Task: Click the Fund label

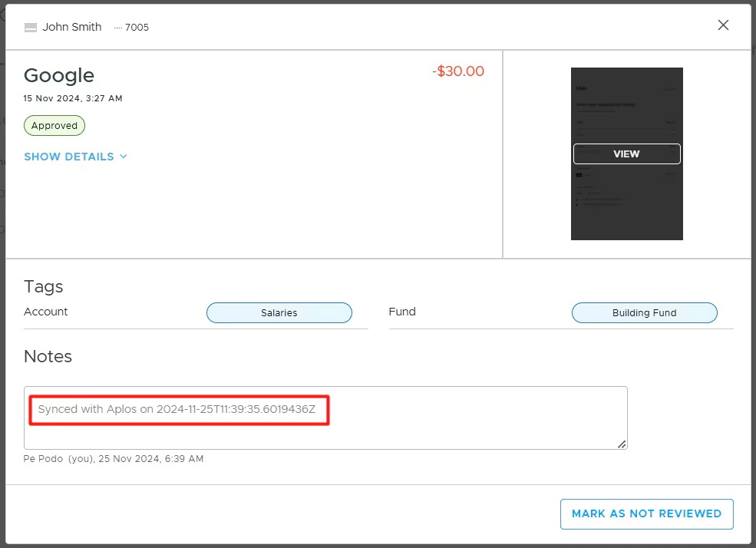Action: coord(402,312)
